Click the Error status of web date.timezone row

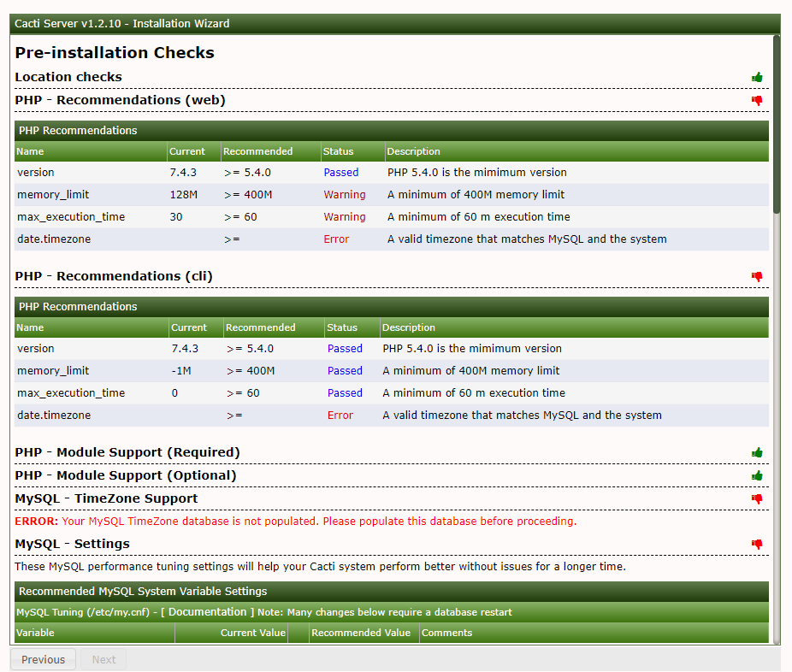tap(336, 239)
